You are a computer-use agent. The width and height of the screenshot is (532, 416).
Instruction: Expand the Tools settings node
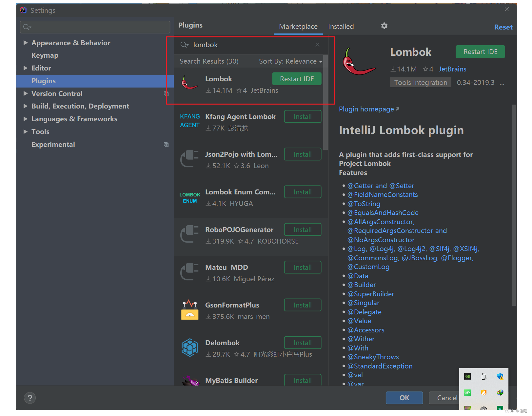(x=26, y=131)
